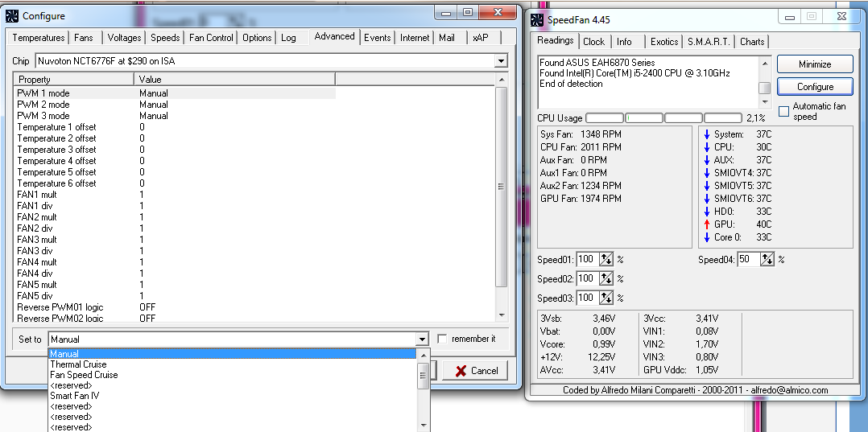Open the Internet tab

pos(415,38)
